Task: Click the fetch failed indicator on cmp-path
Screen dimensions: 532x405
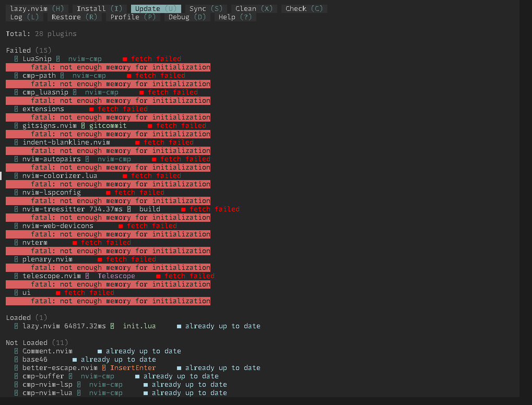Action: click(156, 75)
